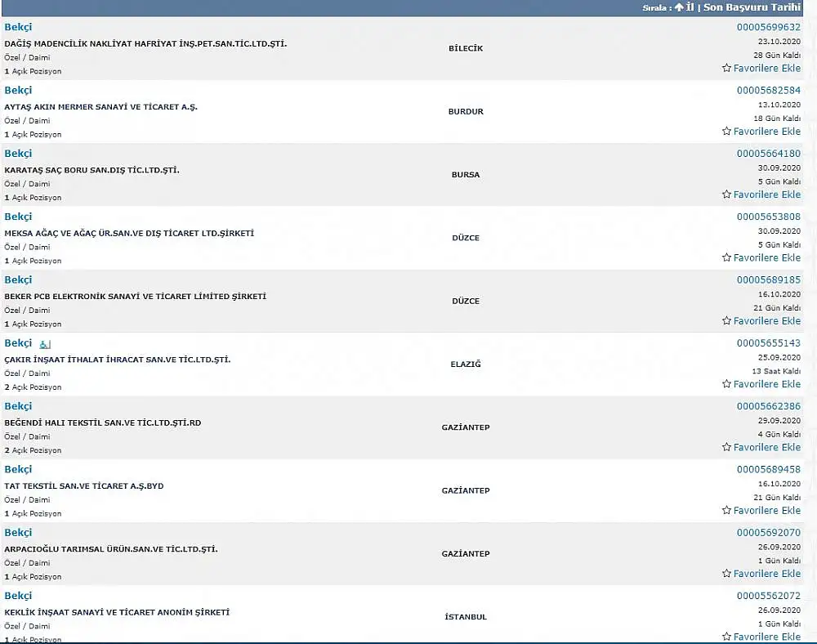Click star icon for DAĞIŞ MADENCİLİK listing

coord(726,68)
